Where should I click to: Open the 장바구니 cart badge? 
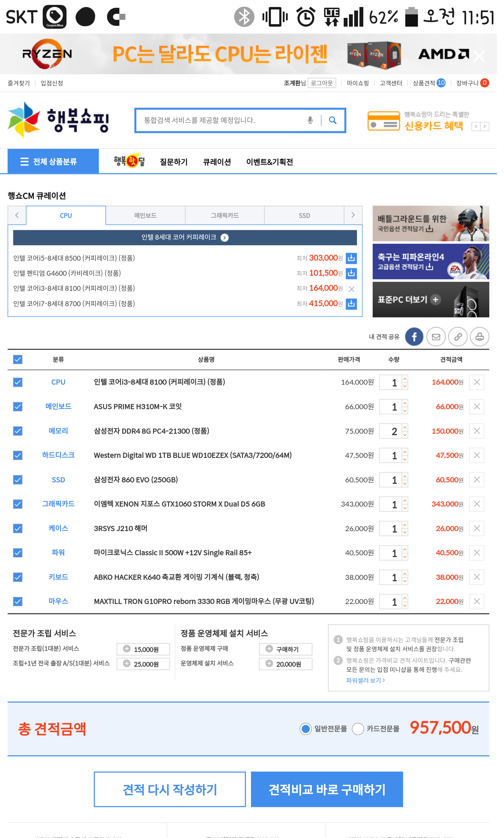pos(484,83)
